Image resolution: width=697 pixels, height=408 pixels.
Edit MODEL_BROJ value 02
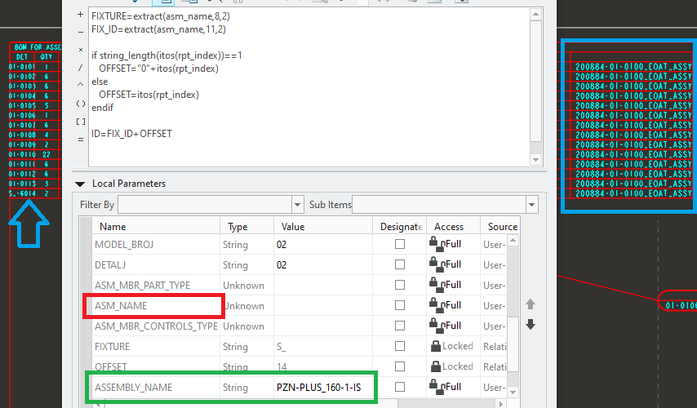click(x=323, y=244)
